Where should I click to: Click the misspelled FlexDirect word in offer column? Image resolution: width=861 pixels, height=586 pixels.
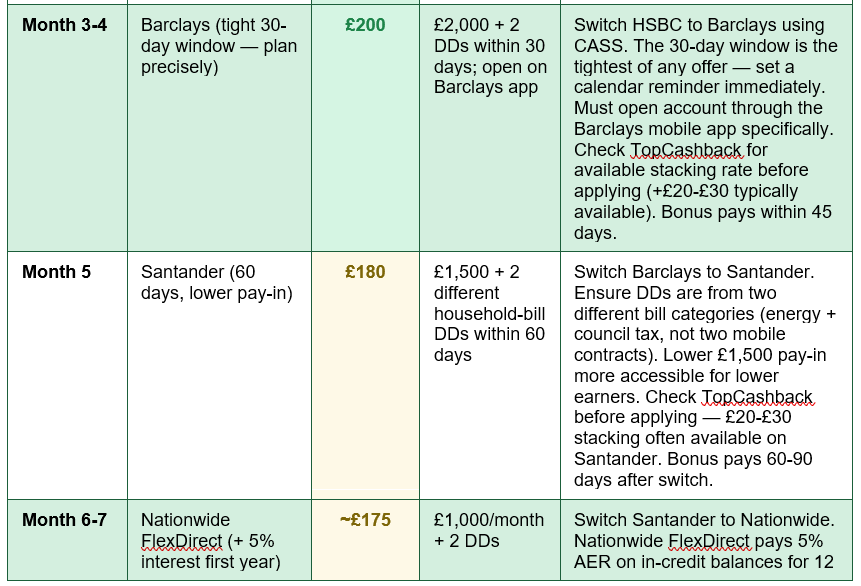coord(181,542)
